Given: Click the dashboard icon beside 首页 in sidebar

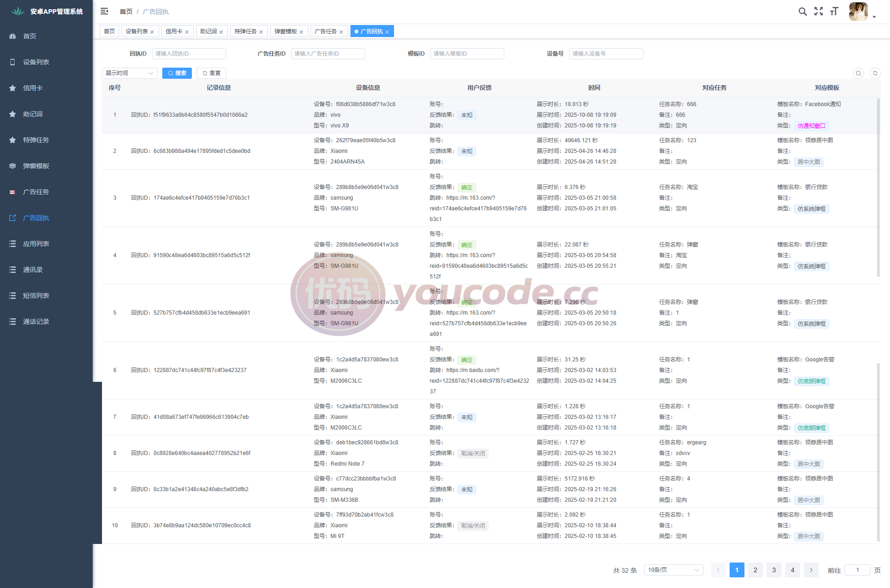Looking at the screenshot, I should click(x=13, y=36).
